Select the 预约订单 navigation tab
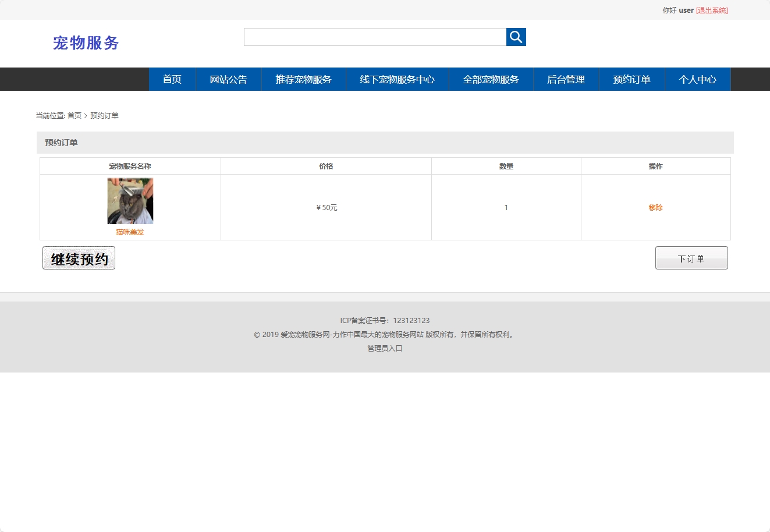Viewport: 770px width, 532px height. pos(631,79)
